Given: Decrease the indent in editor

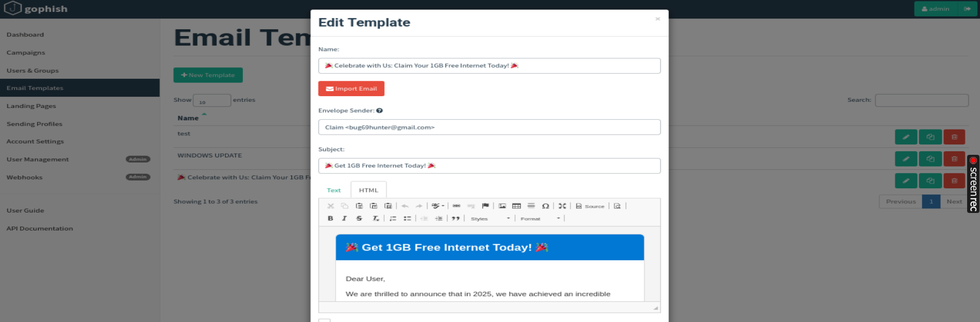Looking at the screenshot, I should pyautogui.click(x=424, y=218).
